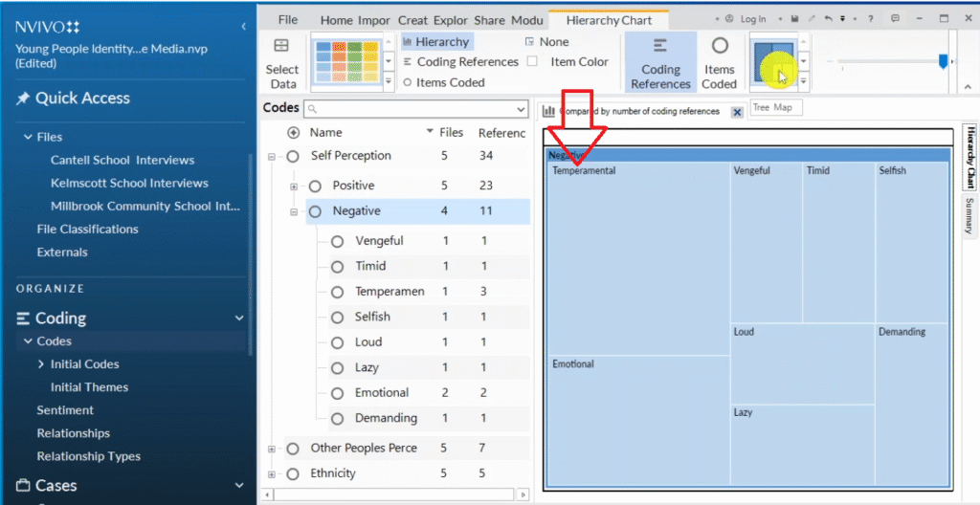Screen dimensions: 980x505
Task: Expand the Other Peoples Perception node
Action: [272, 449]
